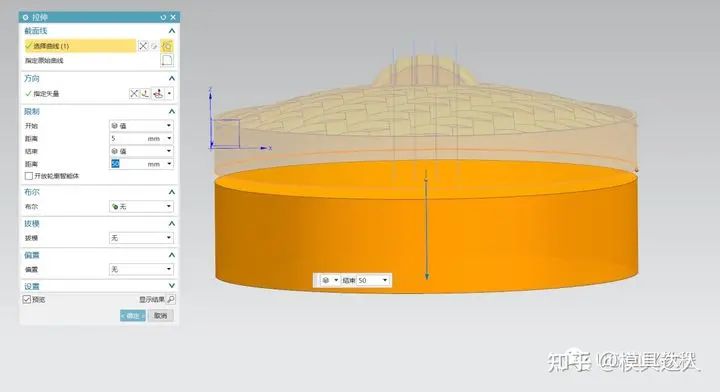Collapse the 偏置 section
The width and height of the screenshot is (720, 392).
172,255
